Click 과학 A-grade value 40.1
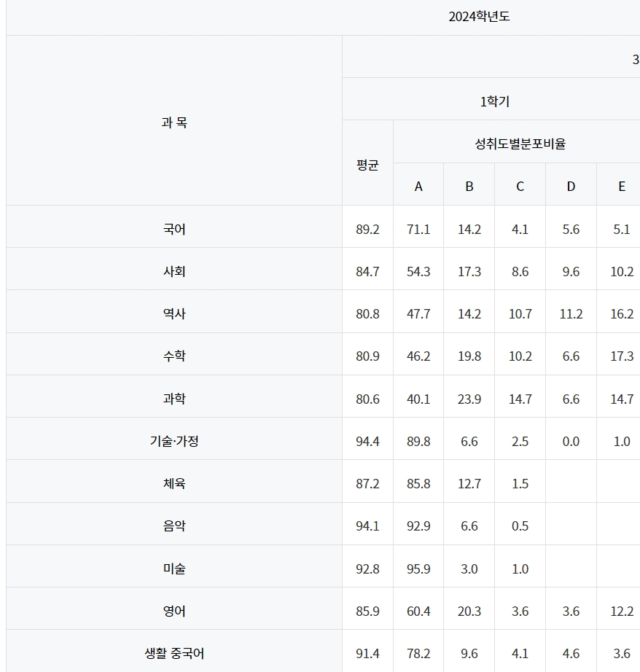 [x=418, y=399]
